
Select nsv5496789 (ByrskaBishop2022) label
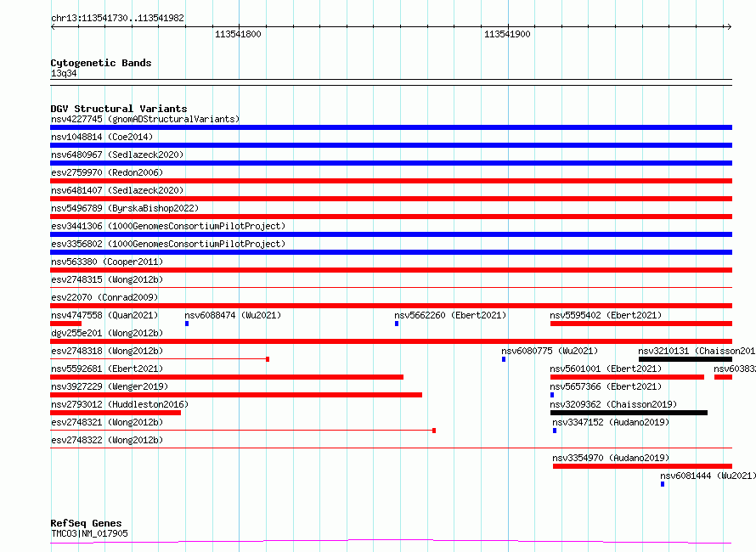(x=125, y=208)
